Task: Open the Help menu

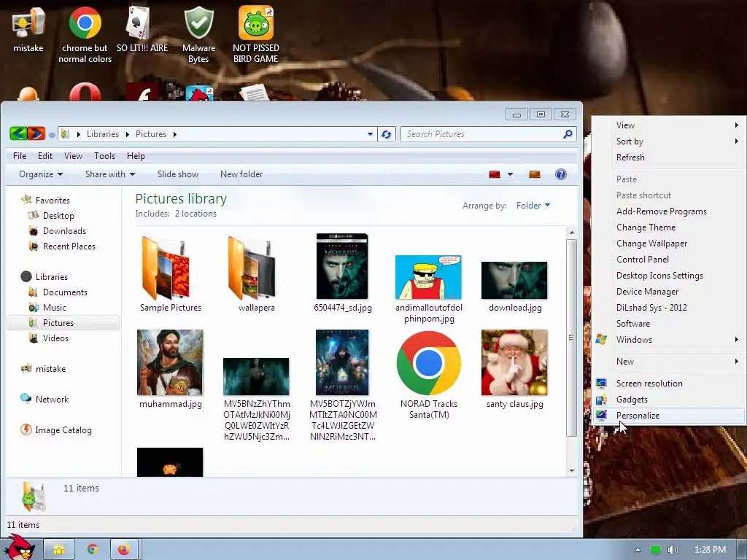Action: click(136, 156)
